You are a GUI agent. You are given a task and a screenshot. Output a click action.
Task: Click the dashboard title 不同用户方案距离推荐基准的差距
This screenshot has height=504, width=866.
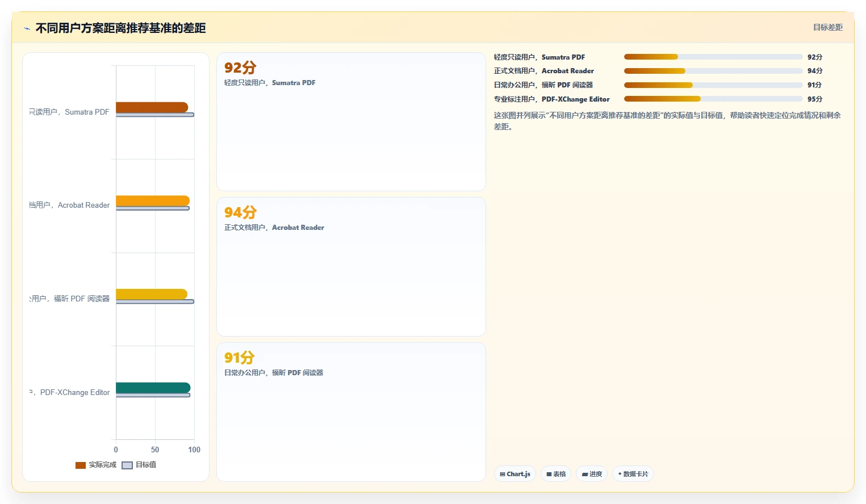tap(121, 28)
